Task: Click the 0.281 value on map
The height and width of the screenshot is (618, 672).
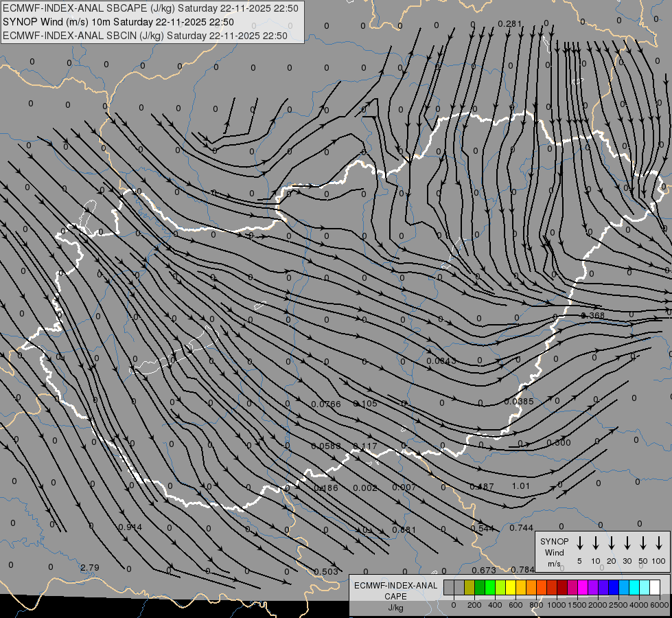Action: point(509,23)
